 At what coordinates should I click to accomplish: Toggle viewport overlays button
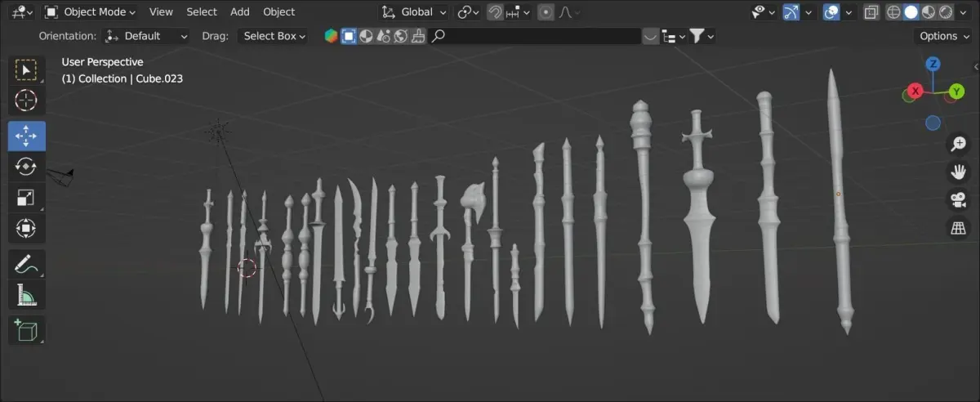coord(831,12)
